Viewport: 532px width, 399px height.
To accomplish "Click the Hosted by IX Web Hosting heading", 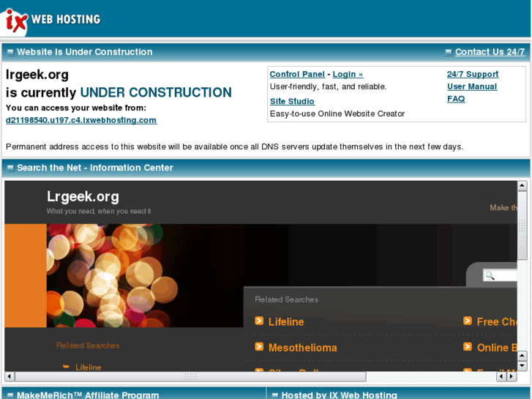I will [x=340, y=395].
